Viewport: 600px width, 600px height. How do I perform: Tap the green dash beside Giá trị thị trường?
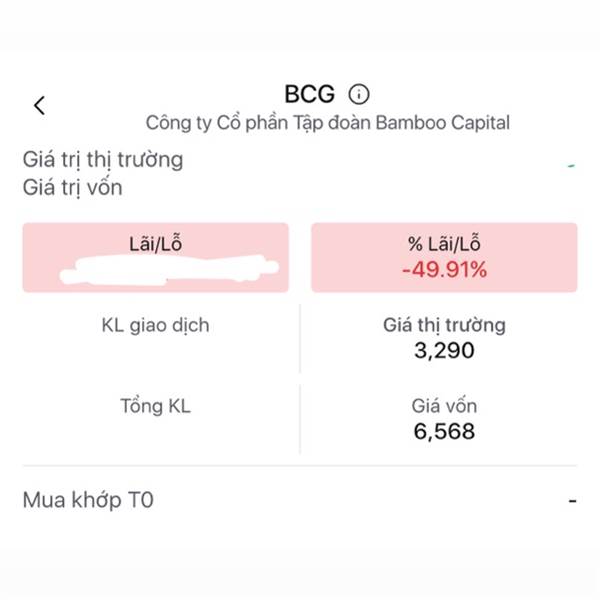(571, 166)
